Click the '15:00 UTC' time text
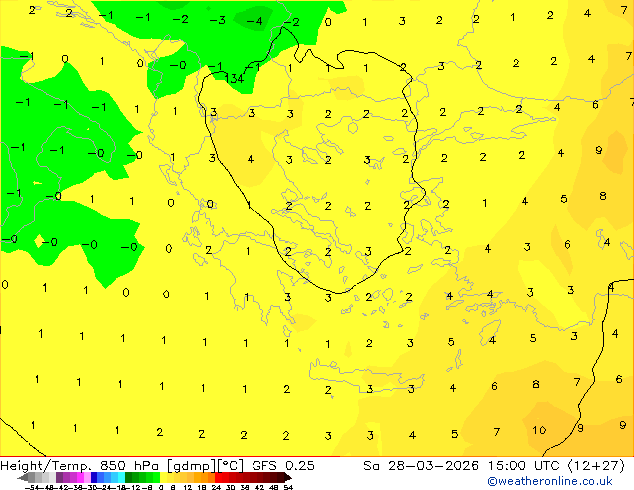This screenshot has width=634, height=490. (526, 466)
